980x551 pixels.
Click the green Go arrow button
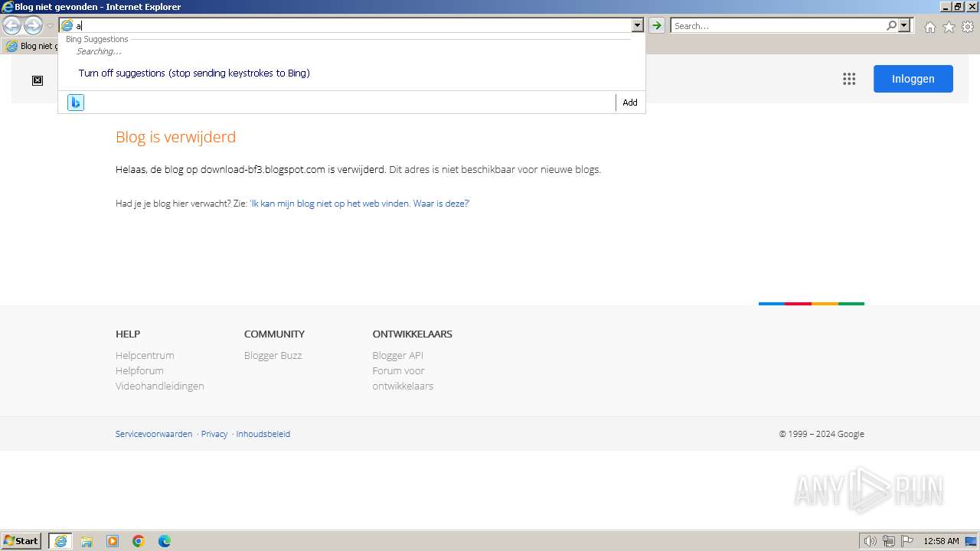(x=656, y=25)
